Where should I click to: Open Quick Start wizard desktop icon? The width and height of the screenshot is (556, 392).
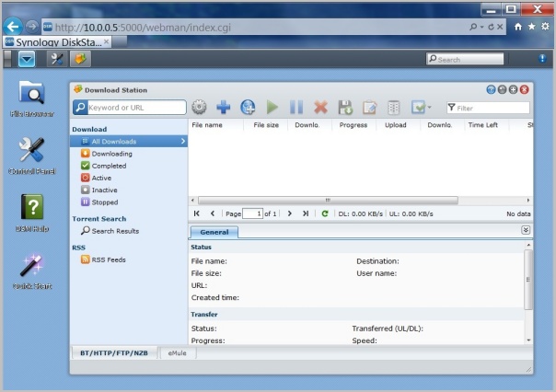(32, 271)
